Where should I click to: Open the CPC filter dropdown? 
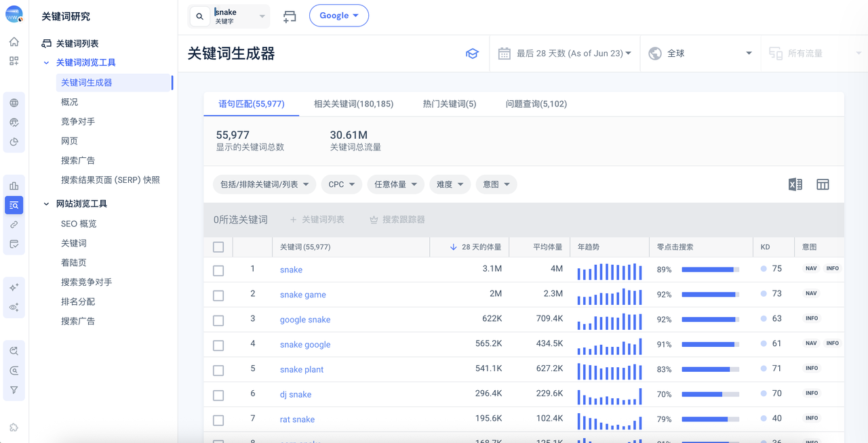pos(341,184)
